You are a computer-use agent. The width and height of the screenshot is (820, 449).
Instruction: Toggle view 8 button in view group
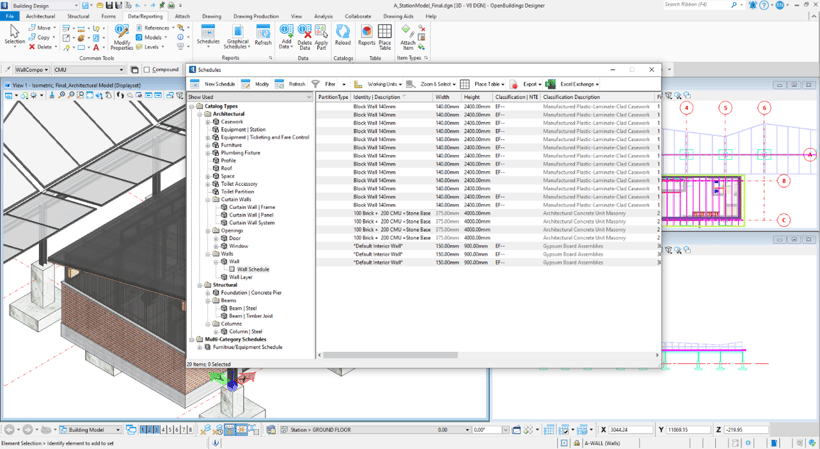[190, 430]
